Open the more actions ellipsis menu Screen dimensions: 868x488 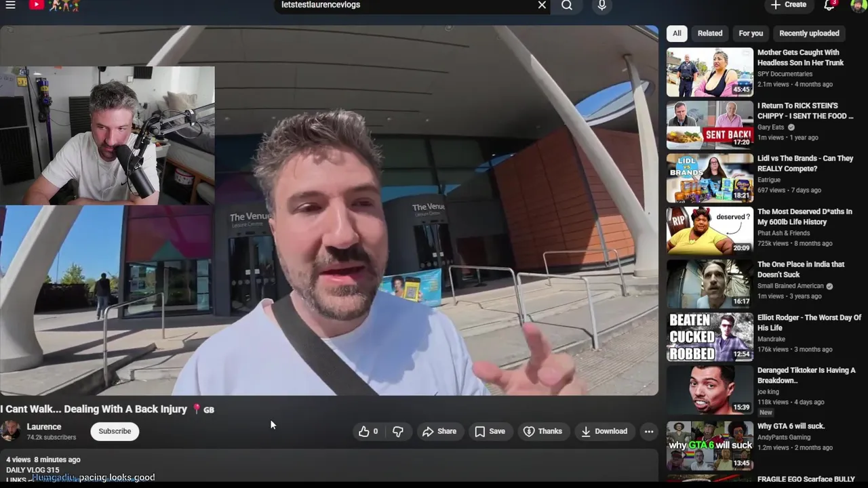pos(649,431)
